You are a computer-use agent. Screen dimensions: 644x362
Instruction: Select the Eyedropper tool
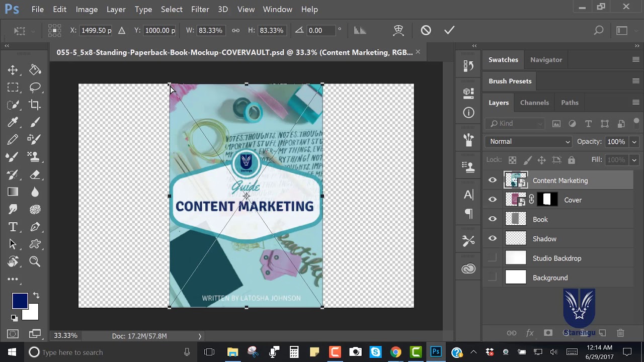(x=13, y=122)
